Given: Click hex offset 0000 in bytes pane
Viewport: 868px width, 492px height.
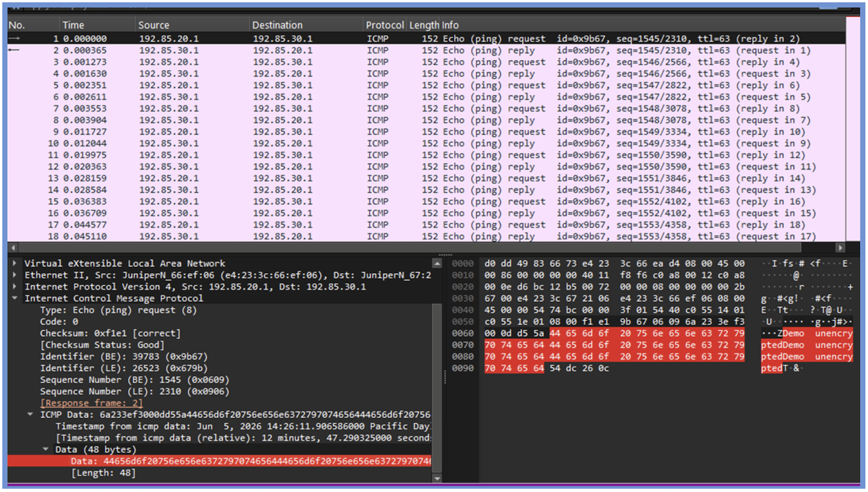Looking at the screenshot, I should [x=463, y=263].
